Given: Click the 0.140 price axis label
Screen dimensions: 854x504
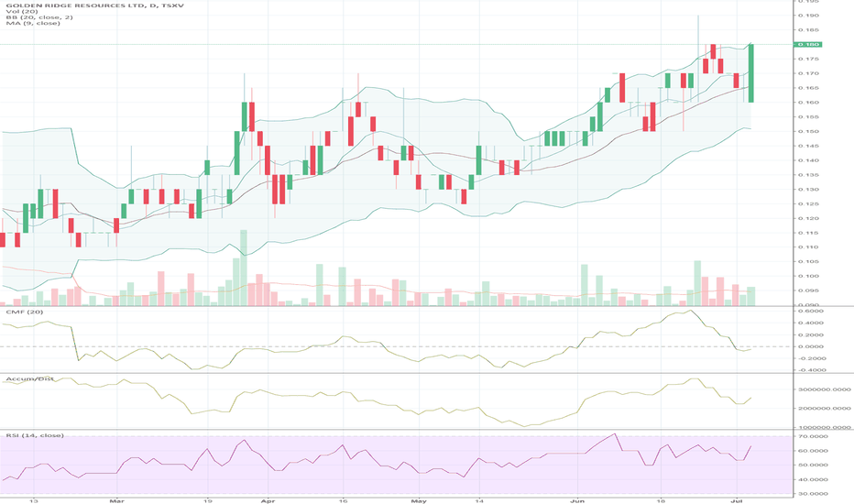Looking at the screenshot, I should pos(808,160).
